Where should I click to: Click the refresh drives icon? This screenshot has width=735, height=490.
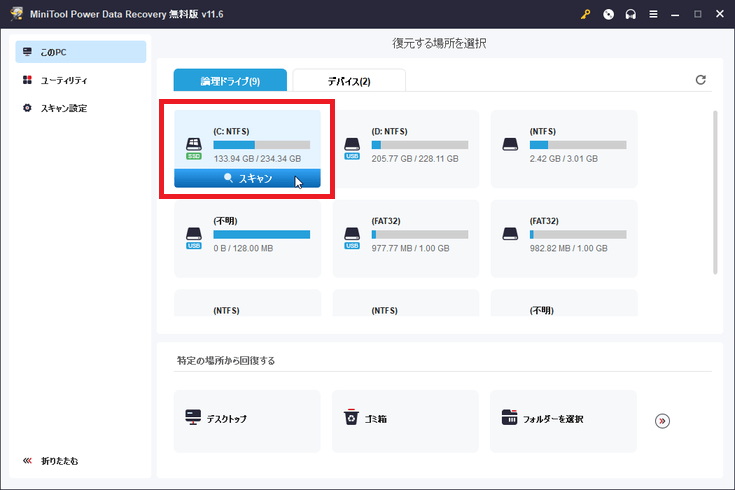pos(700,80)
